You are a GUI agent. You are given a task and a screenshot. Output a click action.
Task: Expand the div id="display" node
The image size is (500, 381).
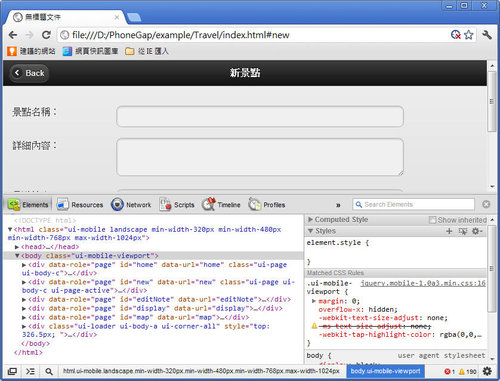[x=24, y=309]
